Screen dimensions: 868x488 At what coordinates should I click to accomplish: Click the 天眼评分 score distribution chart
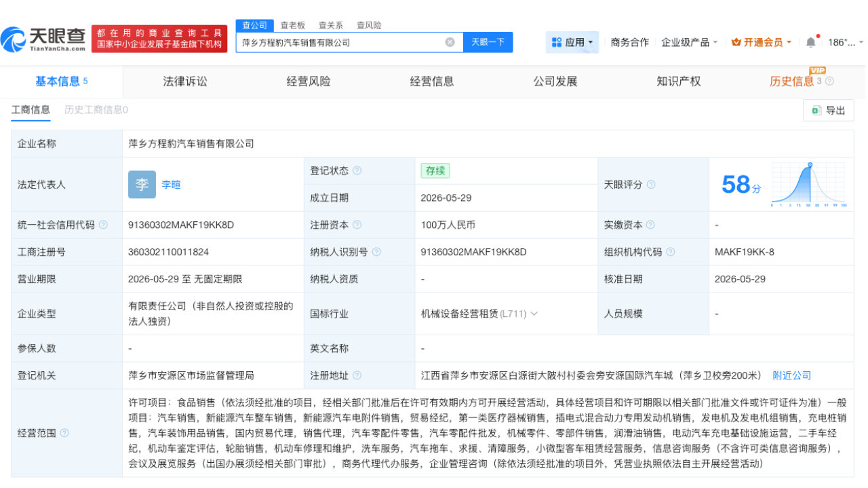808,185
